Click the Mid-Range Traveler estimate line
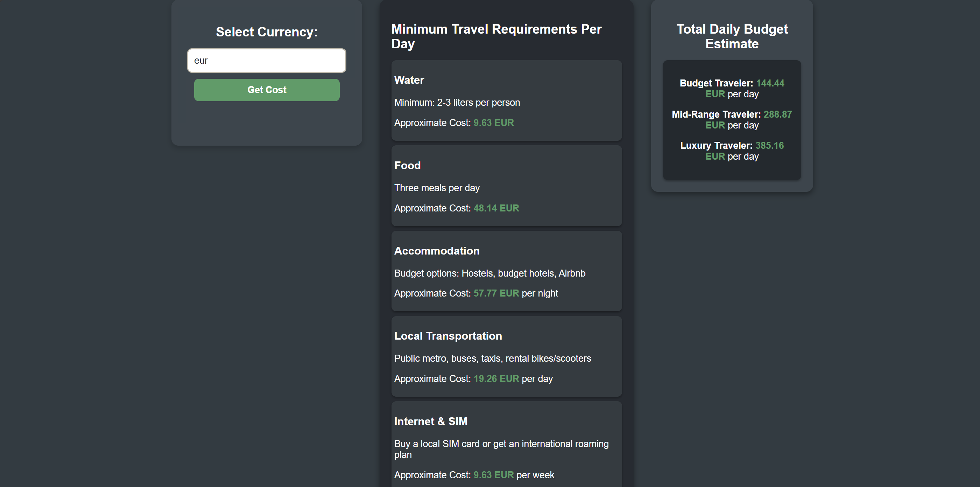Image resolution: width=980 pixels, height=487 pixels. point(732,119)
